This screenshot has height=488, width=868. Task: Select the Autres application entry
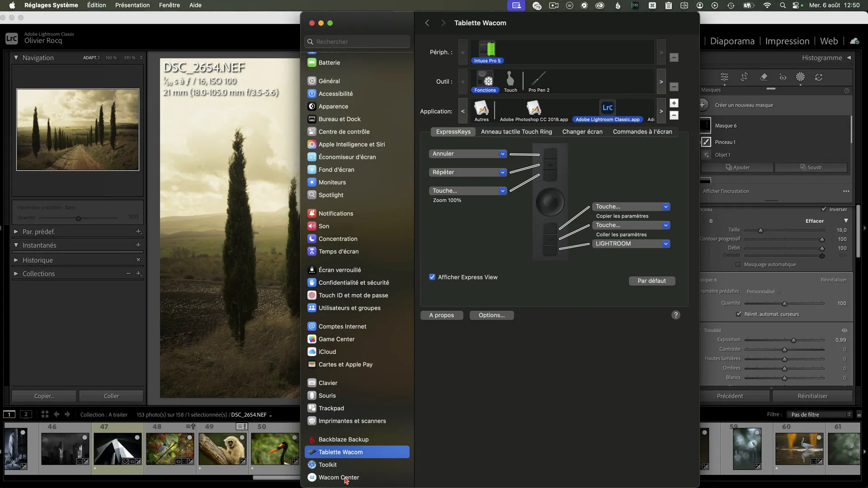(x=481, y=111)
